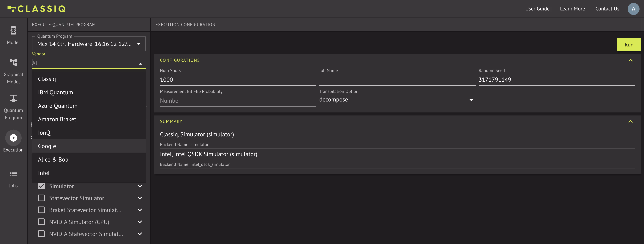Click the Measurement Bit Flip Probability field

238,101
